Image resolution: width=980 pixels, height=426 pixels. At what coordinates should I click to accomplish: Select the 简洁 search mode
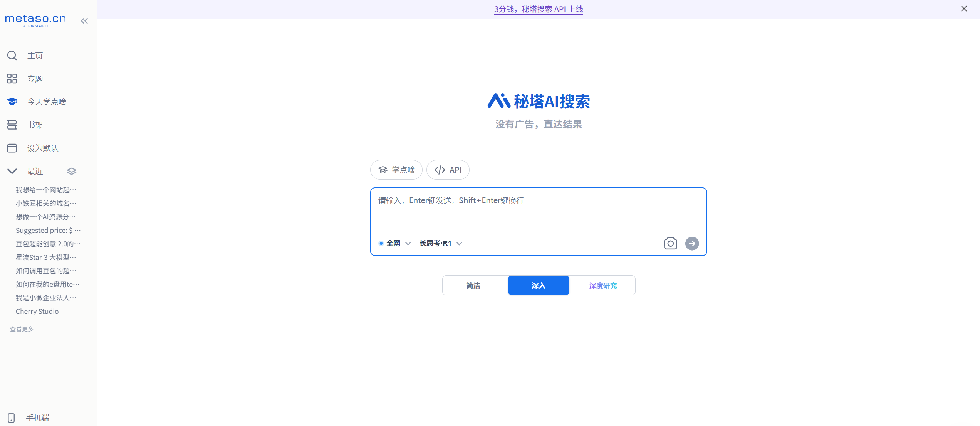point(473,286)
